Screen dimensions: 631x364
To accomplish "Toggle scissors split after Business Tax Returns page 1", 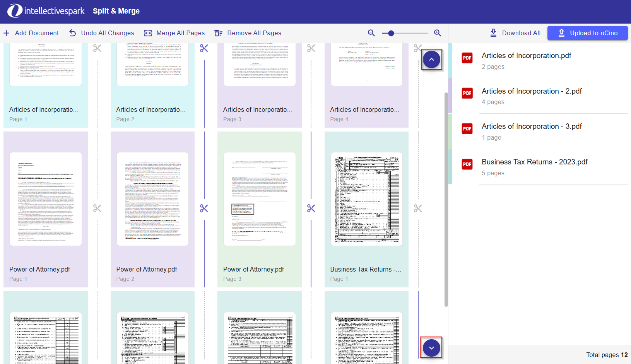I will coord(418,208).
